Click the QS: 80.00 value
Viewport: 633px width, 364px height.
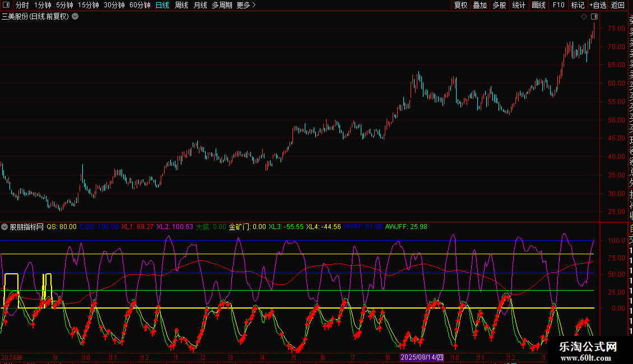click(x=62, y=227)
